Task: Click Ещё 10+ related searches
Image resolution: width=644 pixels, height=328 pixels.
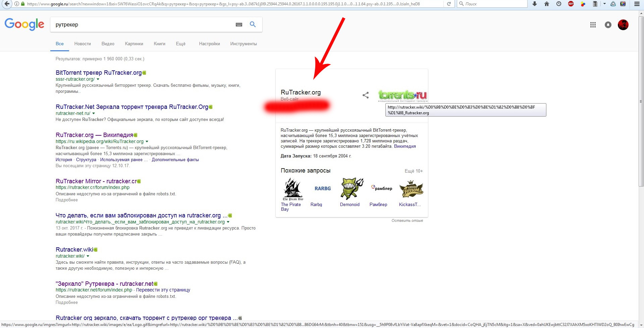Action: pyautogui.click(x=414, y=171)
